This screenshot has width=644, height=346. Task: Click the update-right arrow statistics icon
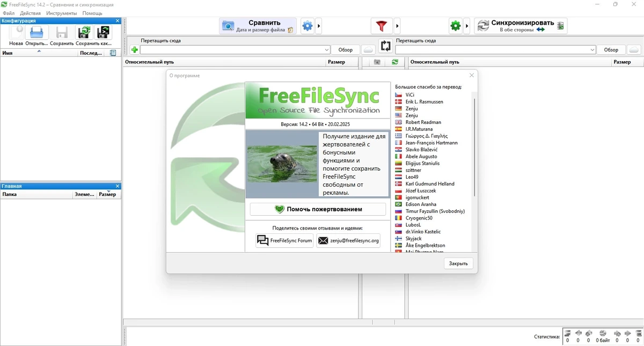coord(627,333)
